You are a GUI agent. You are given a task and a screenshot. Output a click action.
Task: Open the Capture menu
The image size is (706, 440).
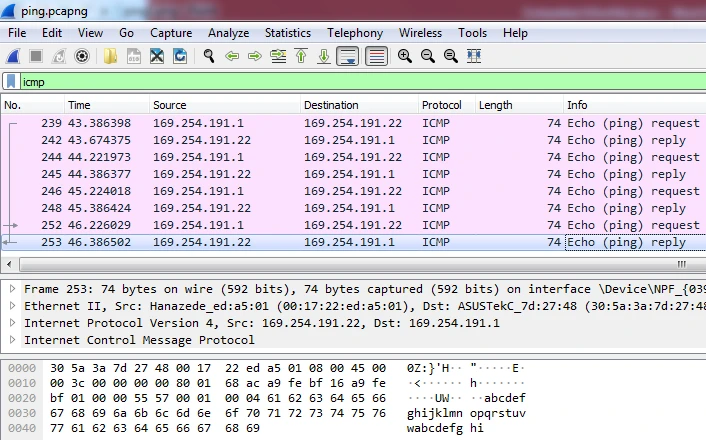(x=171, y=33)
